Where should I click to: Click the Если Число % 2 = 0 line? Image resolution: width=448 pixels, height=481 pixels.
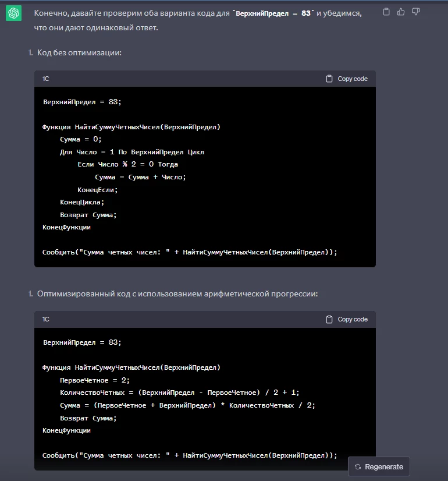click(128, 164)
